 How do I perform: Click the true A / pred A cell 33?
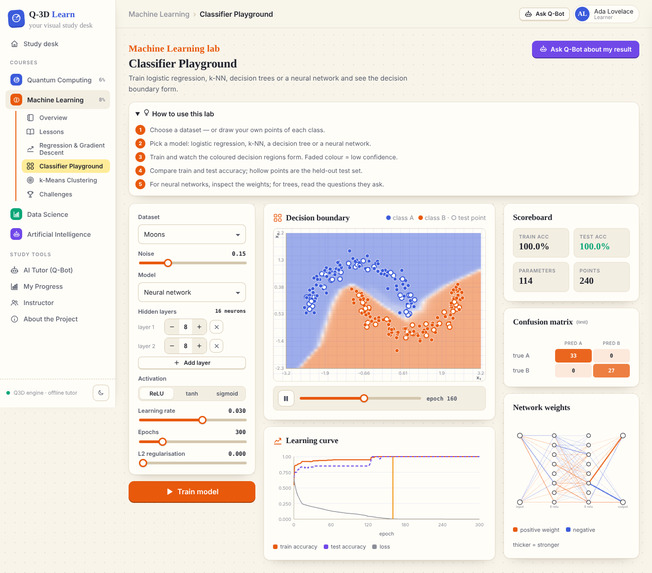tap(573, 356)
